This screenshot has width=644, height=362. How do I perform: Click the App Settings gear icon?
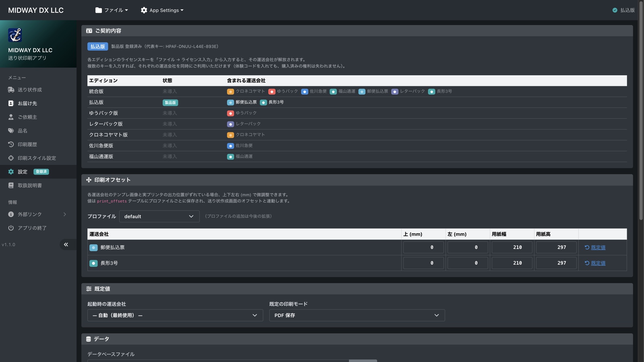pyautogui.click(x=144, y=10)
